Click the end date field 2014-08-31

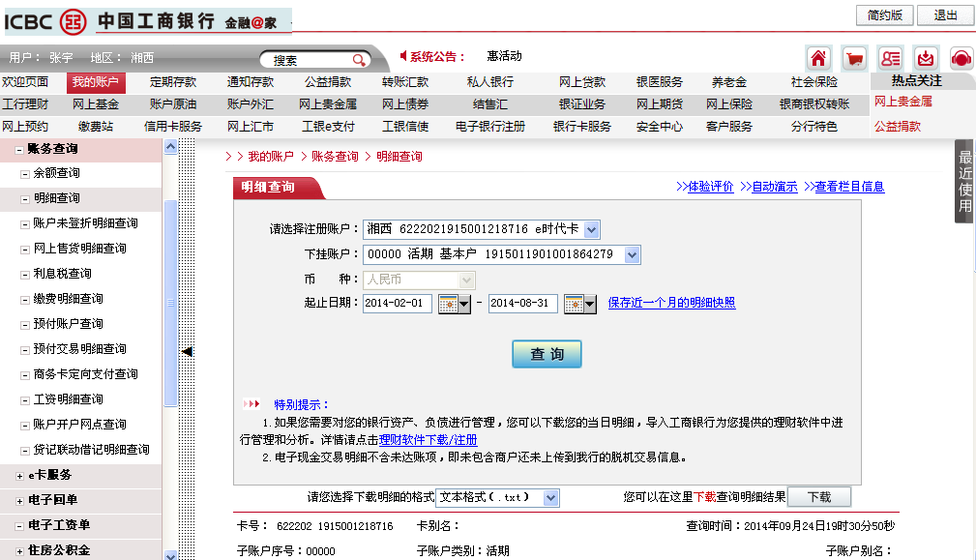click(x=523, y=304)
